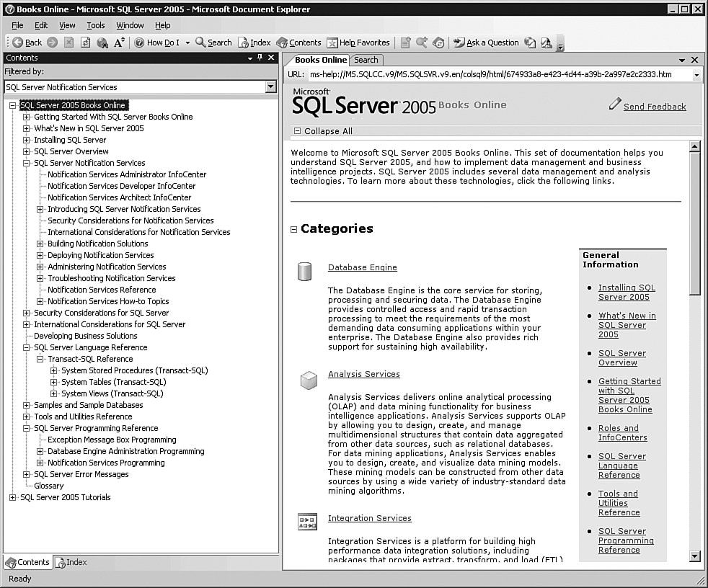
Task: Click the Save Search toolbar icon
Action: click(x=422, y=43)
